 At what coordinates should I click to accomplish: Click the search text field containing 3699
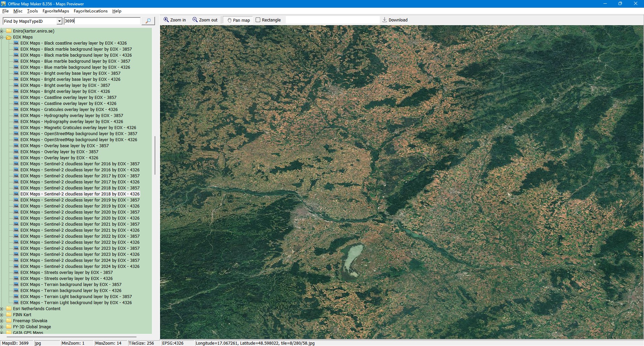tap(102, 21)
